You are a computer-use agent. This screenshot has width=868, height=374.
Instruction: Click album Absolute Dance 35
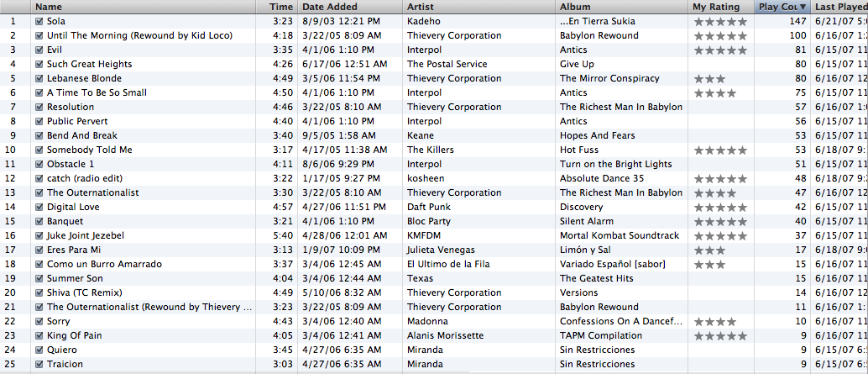[602, 178]
